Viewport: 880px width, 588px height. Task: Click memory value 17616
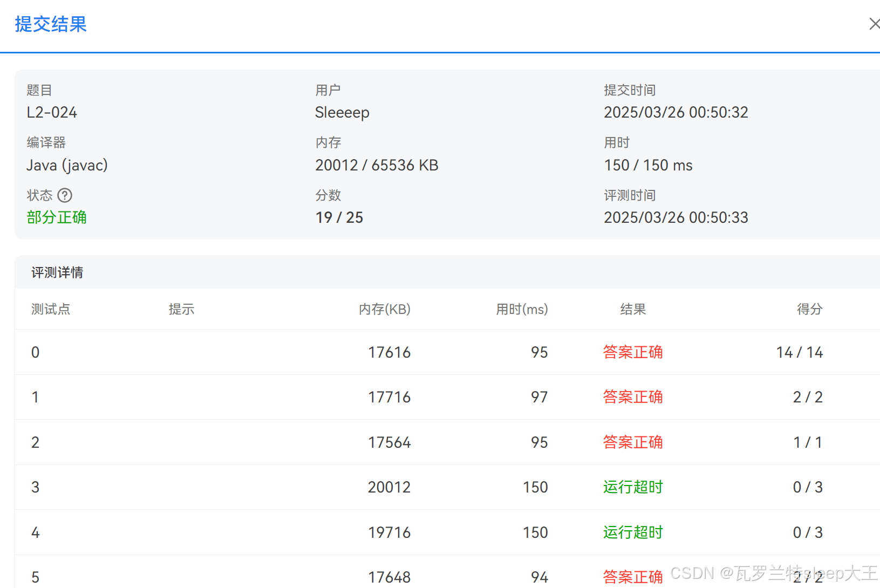389,352
